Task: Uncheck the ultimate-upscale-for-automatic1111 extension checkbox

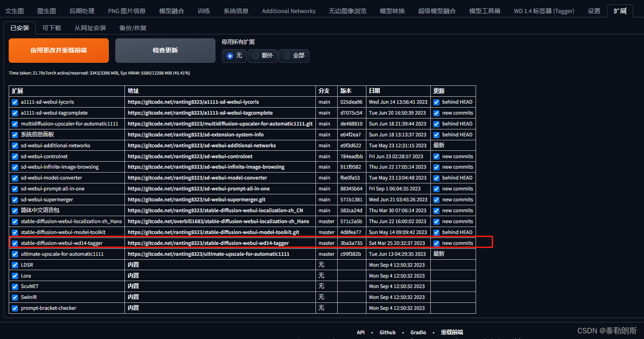Action: click(x=15, y=254)
